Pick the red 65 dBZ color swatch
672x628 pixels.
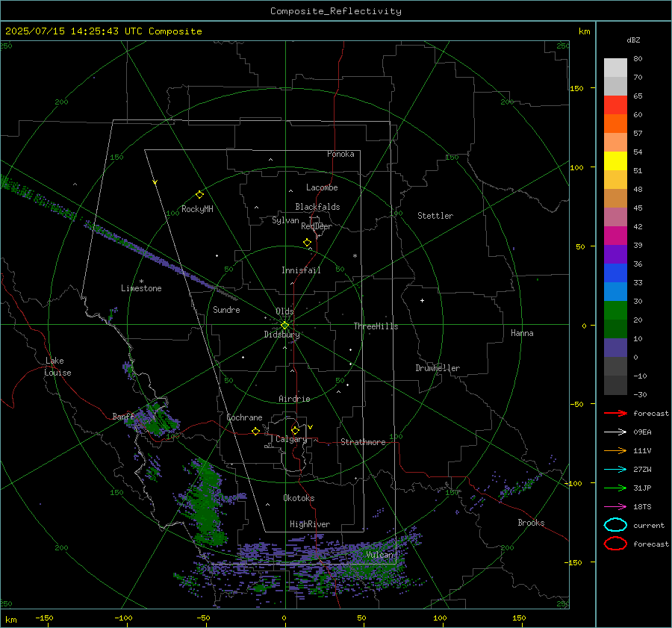tap(615, 105)
